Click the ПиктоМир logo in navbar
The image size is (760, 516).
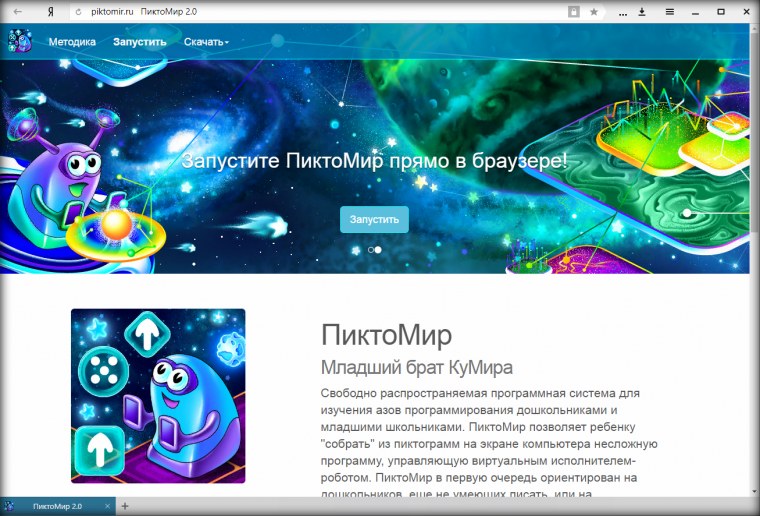pyautogui.click(x=20, y=42)
